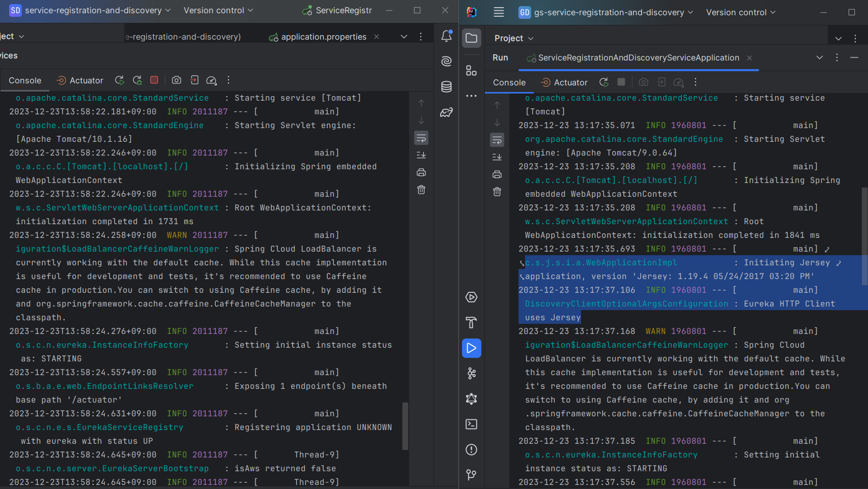Viewport: 868px width, 489px height.
Task: Toggle soft-wrap in right console
Action: pyautogui.click(x=497, y=140)
